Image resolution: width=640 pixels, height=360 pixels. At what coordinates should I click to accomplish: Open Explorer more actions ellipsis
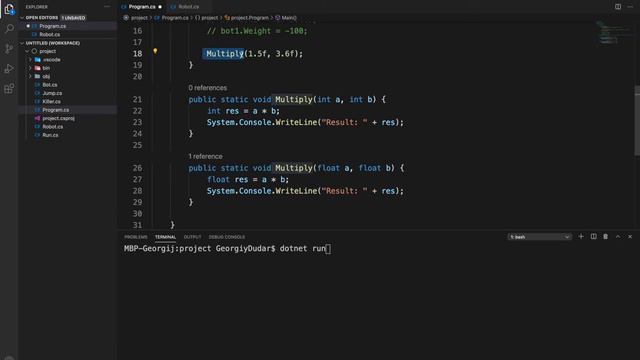click(x=107, y=7)
